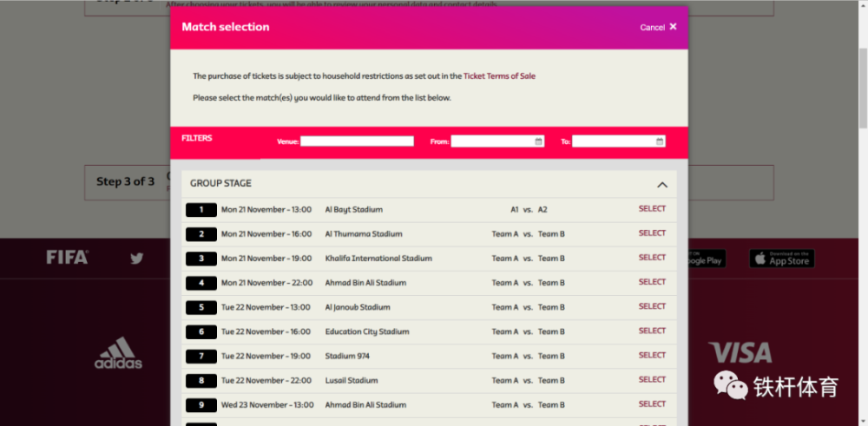Select match 3 at Khalifa International Stadium

pos(652,258)
